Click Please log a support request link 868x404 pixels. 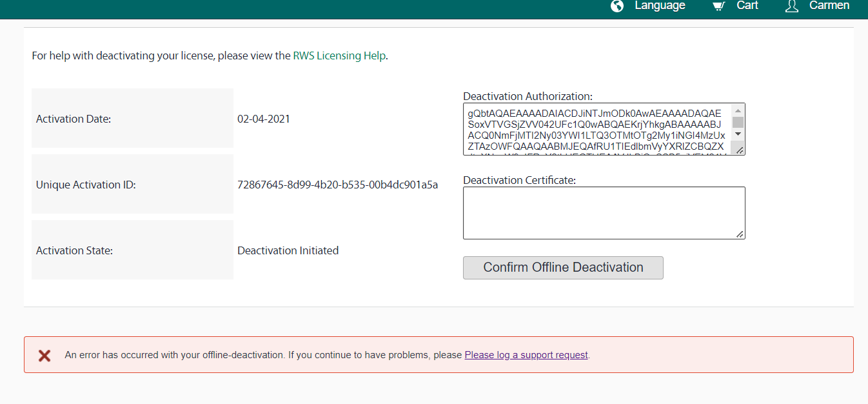point(526,355)
